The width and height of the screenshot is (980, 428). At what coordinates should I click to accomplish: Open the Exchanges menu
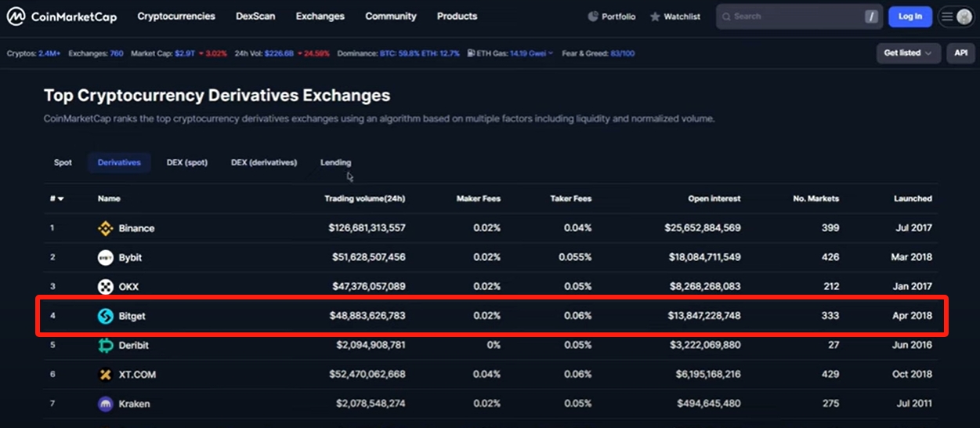(x=320, y=16)
